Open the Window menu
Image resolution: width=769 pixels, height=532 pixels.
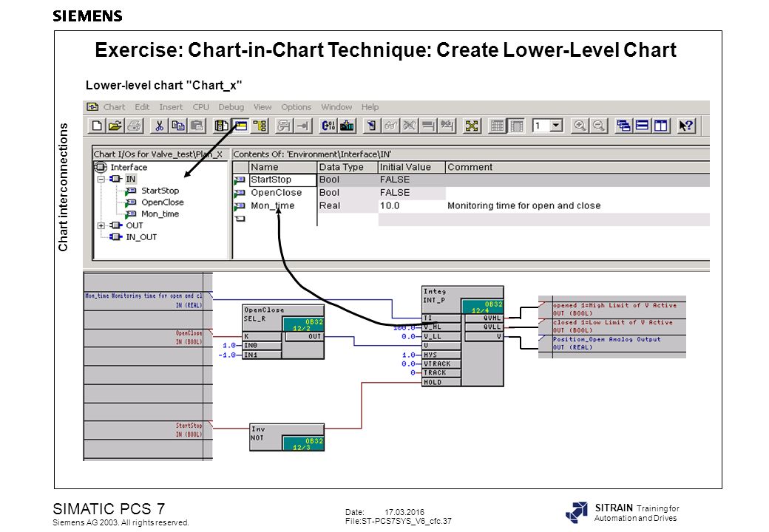(336, 107)
